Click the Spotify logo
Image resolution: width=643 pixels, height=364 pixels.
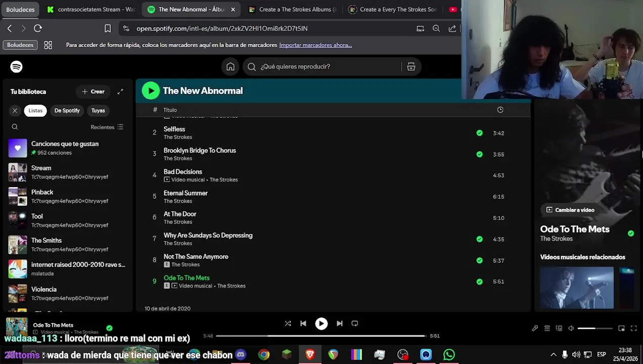16,67
